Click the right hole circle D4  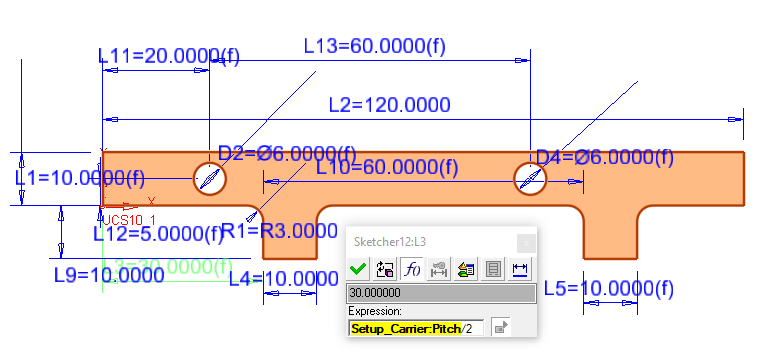point(530,178)
